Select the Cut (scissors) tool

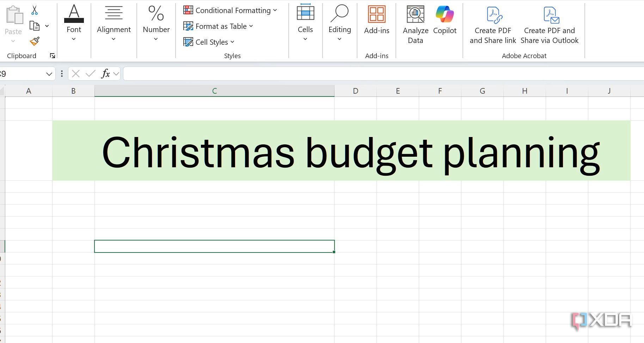tap(34, 9)
